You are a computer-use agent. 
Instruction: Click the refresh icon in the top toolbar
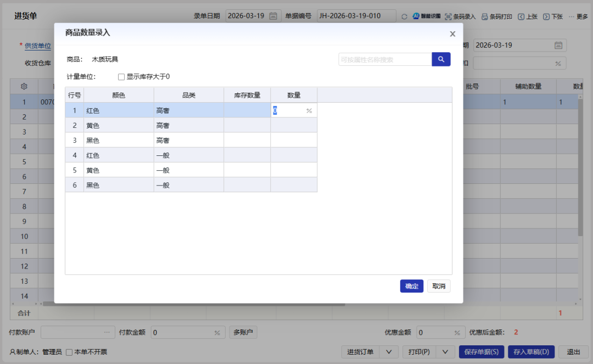[x=405, y=16]
